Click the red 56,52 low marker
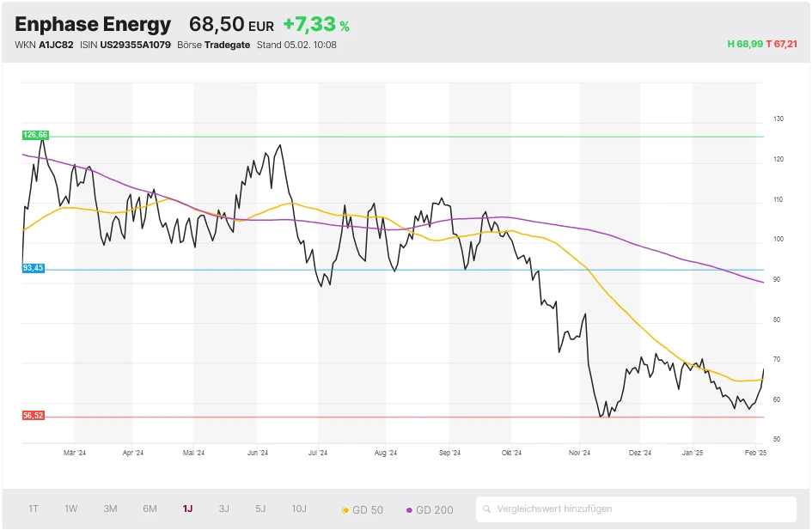This screenshot has width=812, height=530. (x=34, y=416)
